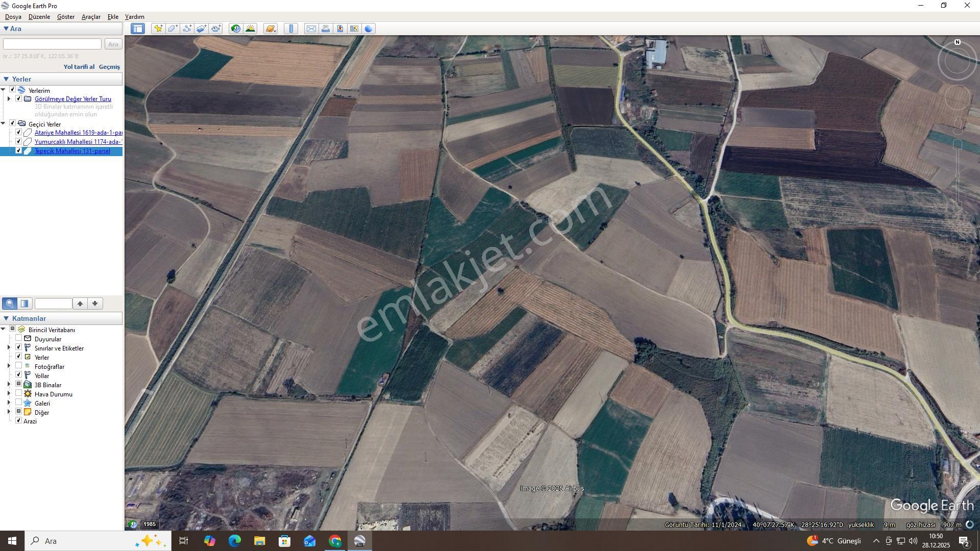
Task: Open the ruler measurement tool
Action: coord(291,29)
